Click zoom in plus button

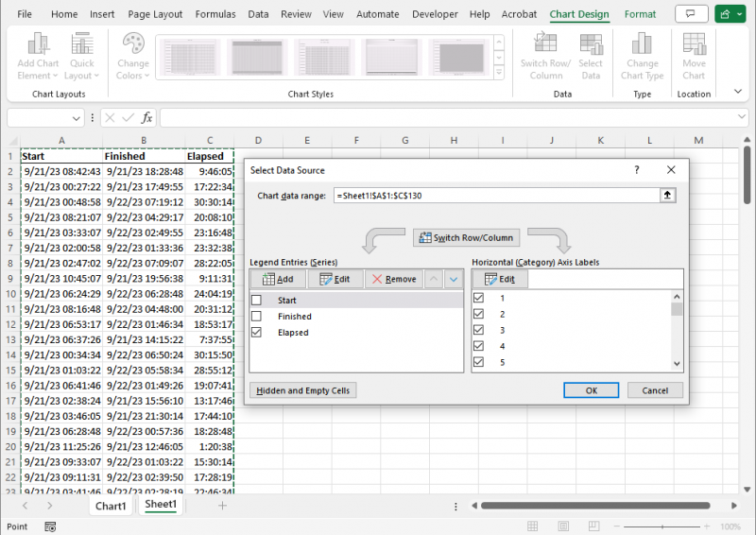click(x=707, y=526)
